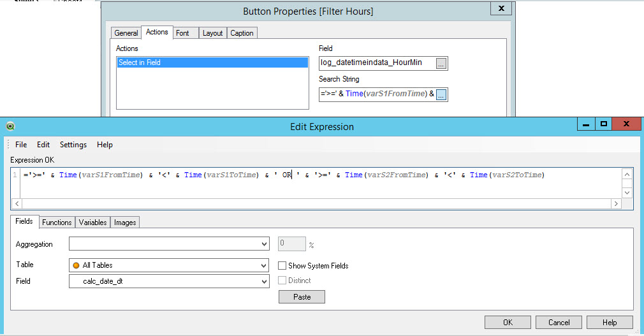
Task: Switch to the Variables tab
Action: coord(92,223)
